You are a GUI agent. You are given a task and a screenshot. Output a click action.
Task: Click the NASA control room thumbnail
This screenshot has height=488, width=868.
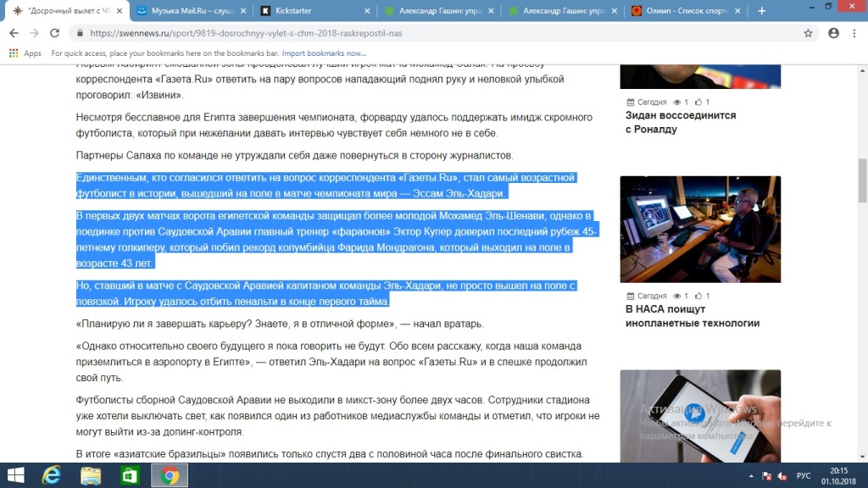700,229
